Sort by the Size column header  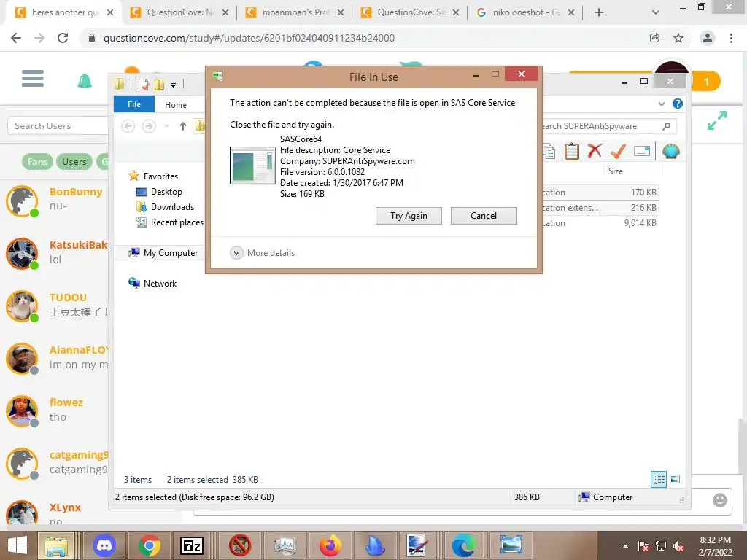tap(616, 171)
